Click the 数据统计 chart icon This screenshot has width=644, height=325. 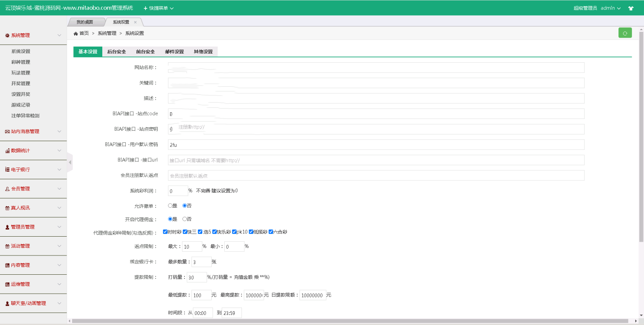point(7,151)
